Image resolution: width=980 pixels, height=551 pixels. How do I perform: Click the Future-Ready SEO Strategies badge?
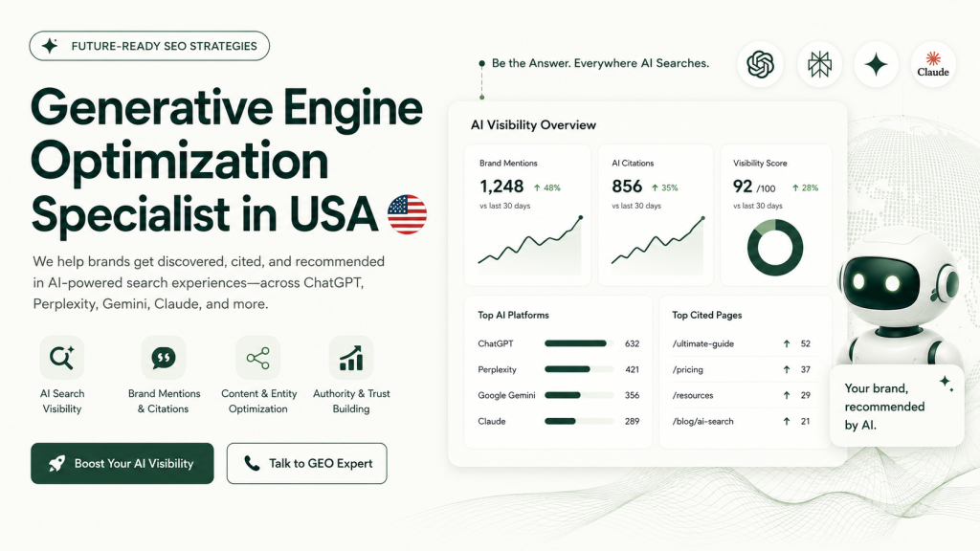point(149,46)
